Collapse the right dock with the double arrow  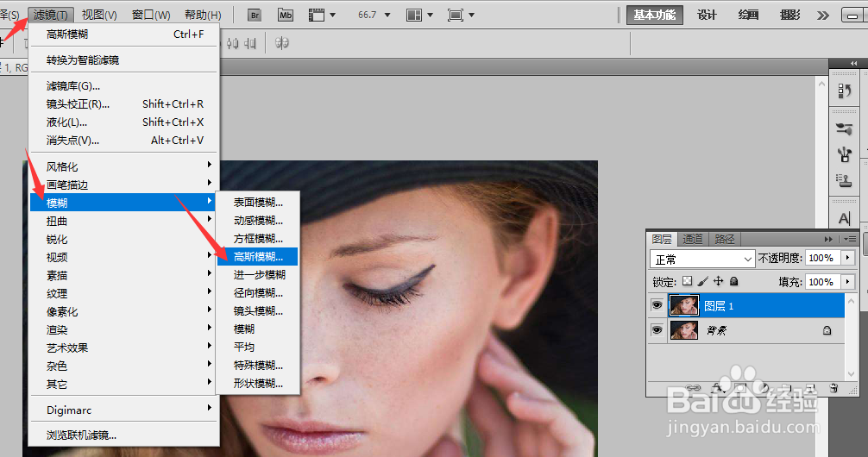click(x=853, y=63)
